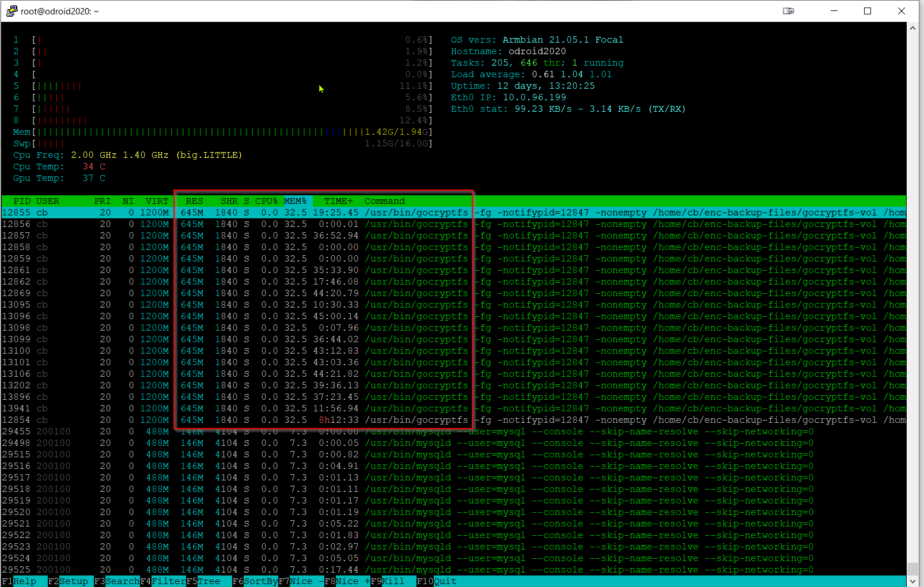Image resolution: width=924 pixels, height=587 pixels.
Task: Activate F3 Search in htop footer
Action: pos(117,581)
